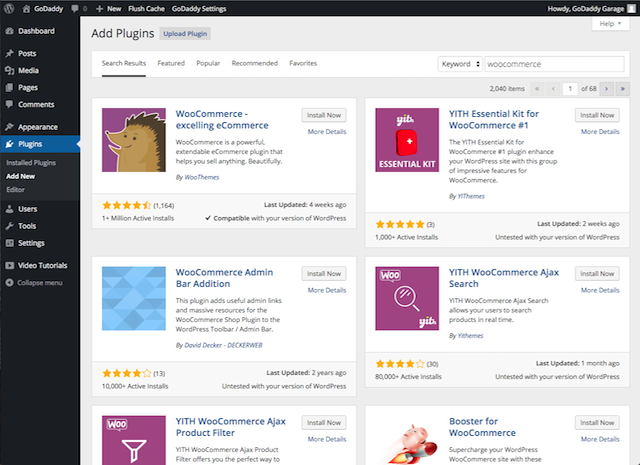This screenshot has height=465, width=640.
Task: Open the WooCommerce hedgehog plugin thumbnail
Action: point(134,140)
